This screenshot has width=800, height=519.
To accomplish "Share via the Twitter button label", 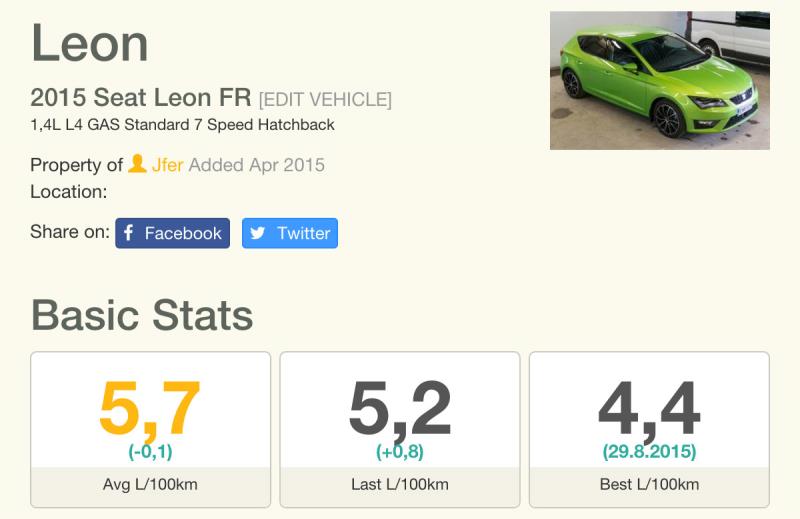I will (303, 233).
